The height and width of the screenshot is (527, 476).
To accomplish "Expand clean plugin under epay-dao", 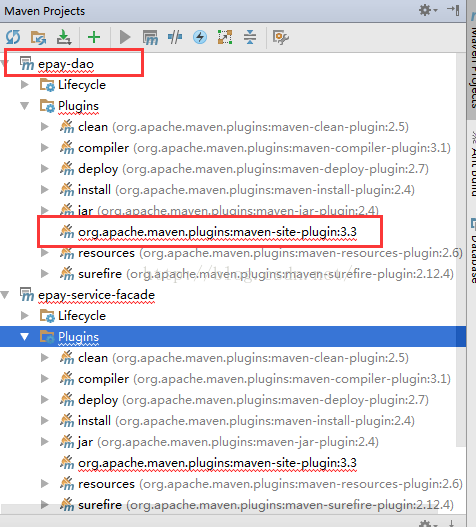I will coord(45,127).
